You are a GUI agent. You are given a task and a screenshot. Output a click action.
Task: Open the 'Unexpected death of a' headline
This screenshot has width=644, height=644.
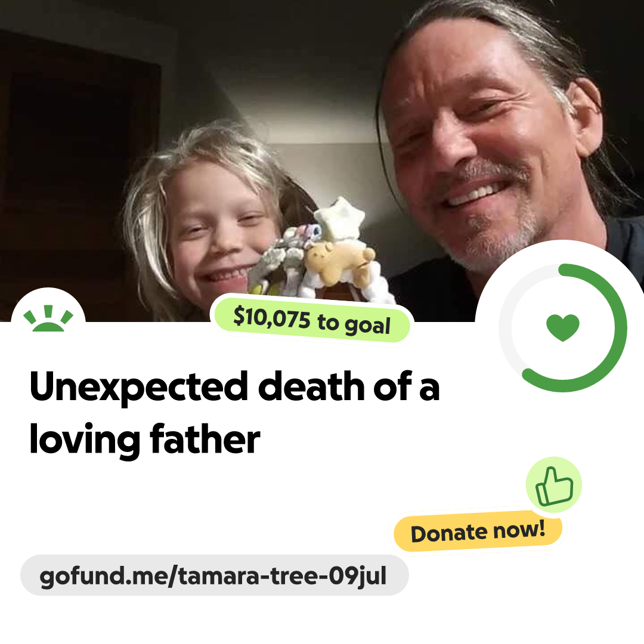[234, 387]
